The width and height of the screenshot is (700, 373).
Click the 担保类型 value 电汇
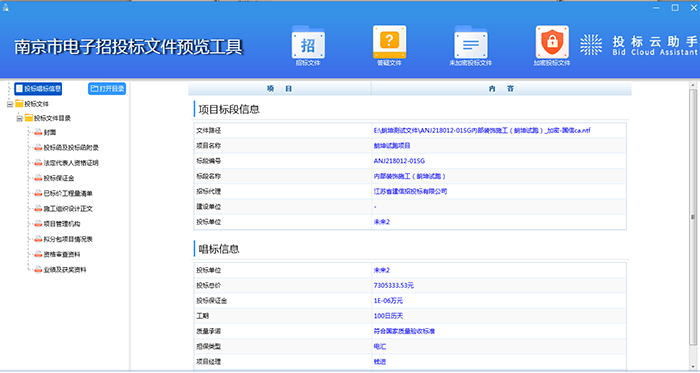pyautogui.click(x=380, y=346)
